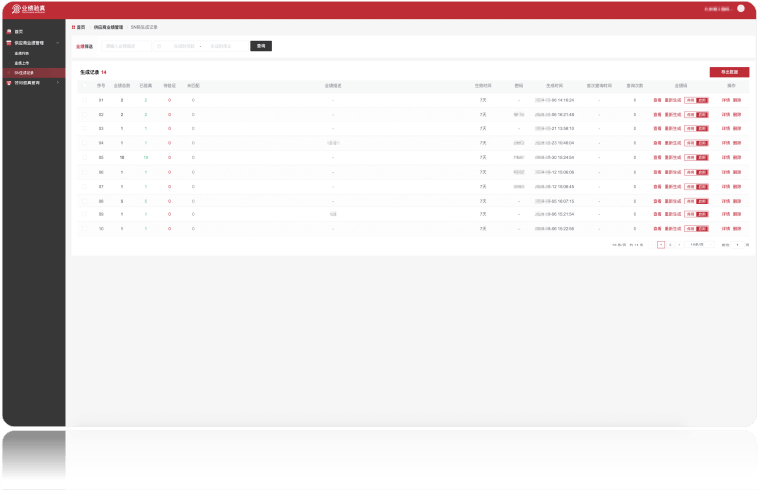
Task: Click the 重新生成 link in row 08
Action: 673,201
